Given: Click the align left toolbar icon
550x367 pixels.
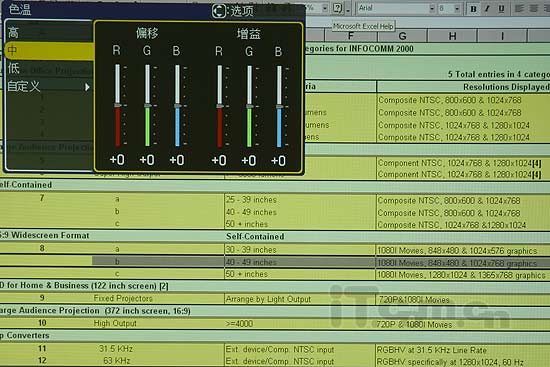Looking at the screenshot, I should pyautogui.click(x=519, y=8).
